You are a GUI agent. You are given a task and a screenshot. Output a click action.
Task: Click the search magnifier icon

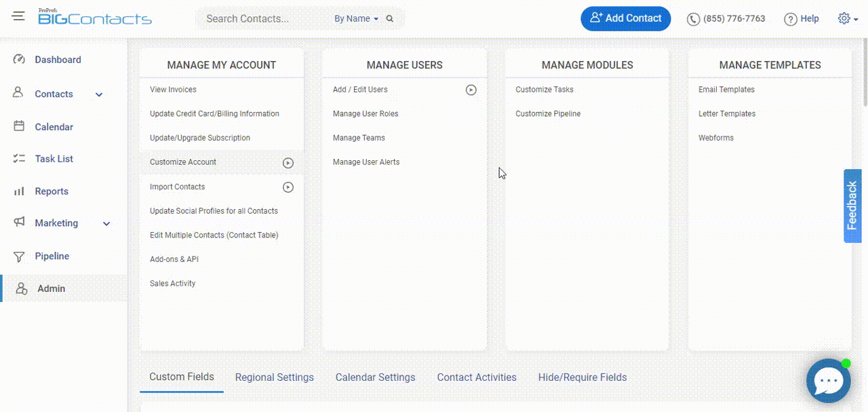[x=390, y=19]
